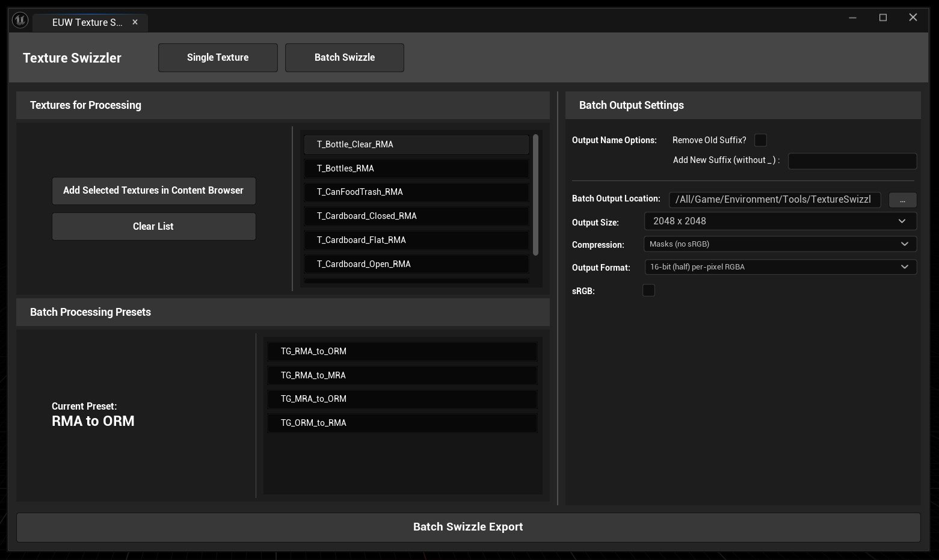Select T_Cardboard_Closed_RMA texture entry
This screenshot has height=560, width=939.
[x=416, y=216]
